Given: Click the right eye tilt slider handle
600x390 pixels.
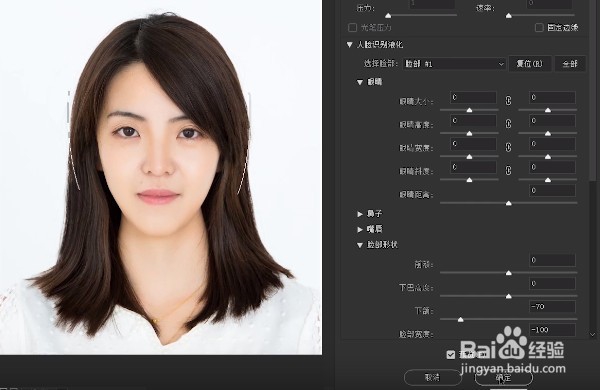Looking at the screenshot, I should coord(548,180).
